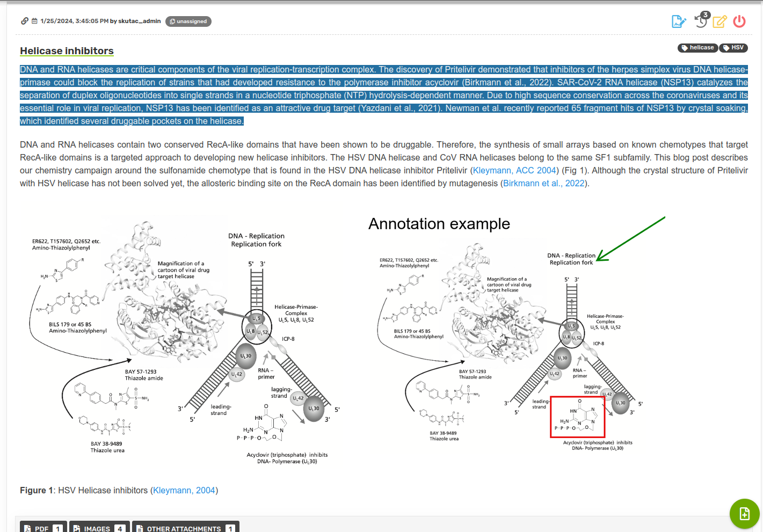Click the unassigned status badge
Image resolution: width=763 pixels, height=532 pixels.
[x=188, y=21]
